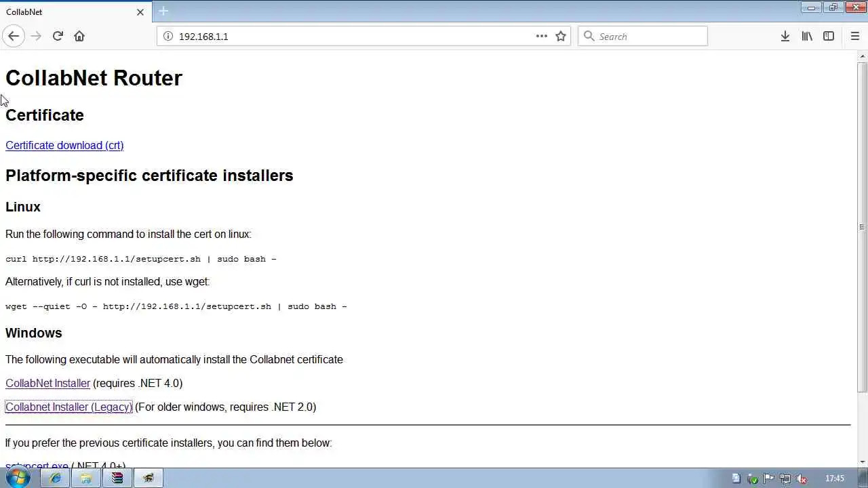Open the browser home page
This screenshot has width=868, height=488.
coord(79,36)
